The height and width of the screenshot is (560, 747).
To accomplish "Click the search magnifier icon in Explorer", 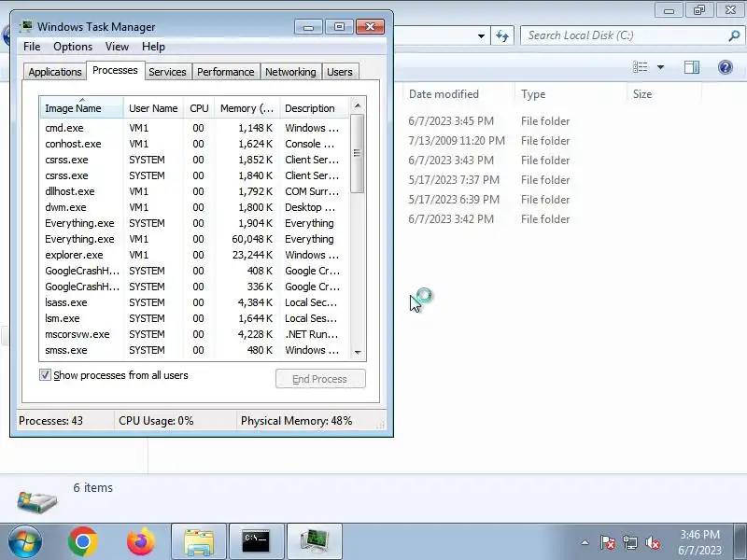I will click(734, 35).
